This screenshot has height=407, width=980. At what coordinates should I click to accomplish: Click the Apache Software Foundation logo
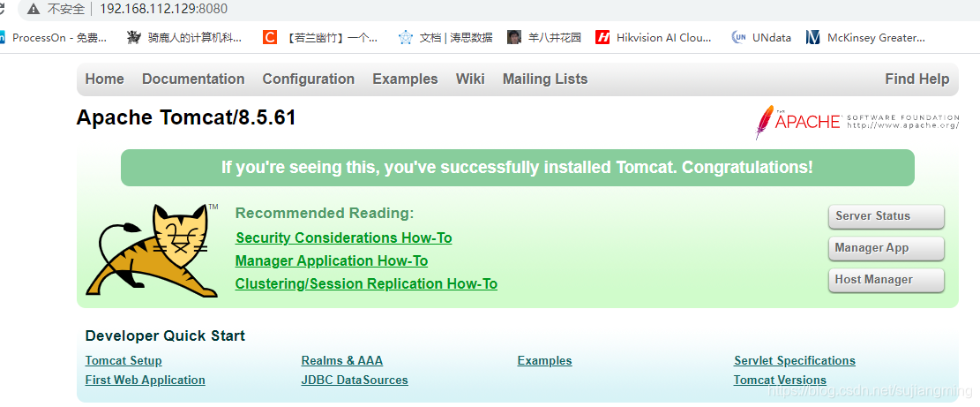(856, 122)
